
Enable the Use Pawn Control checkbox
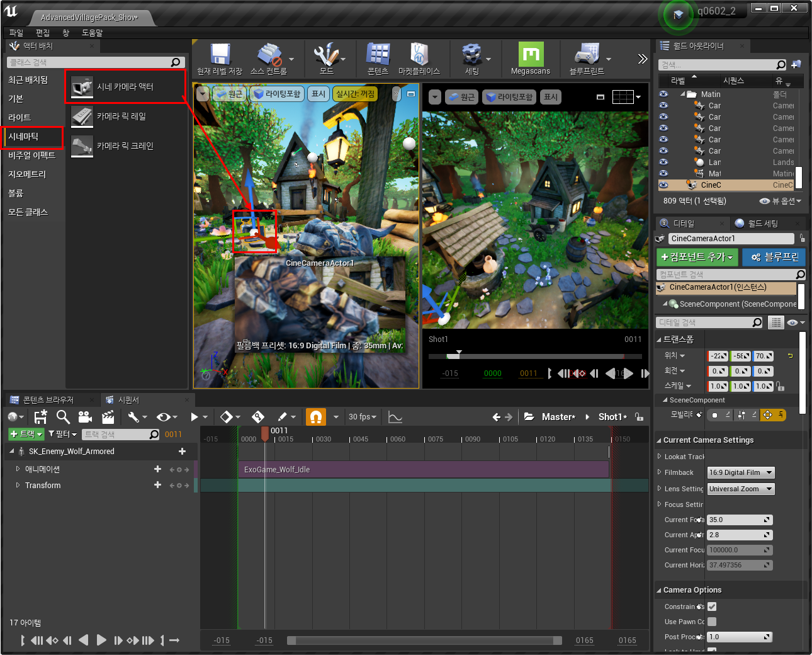[712, 622]
